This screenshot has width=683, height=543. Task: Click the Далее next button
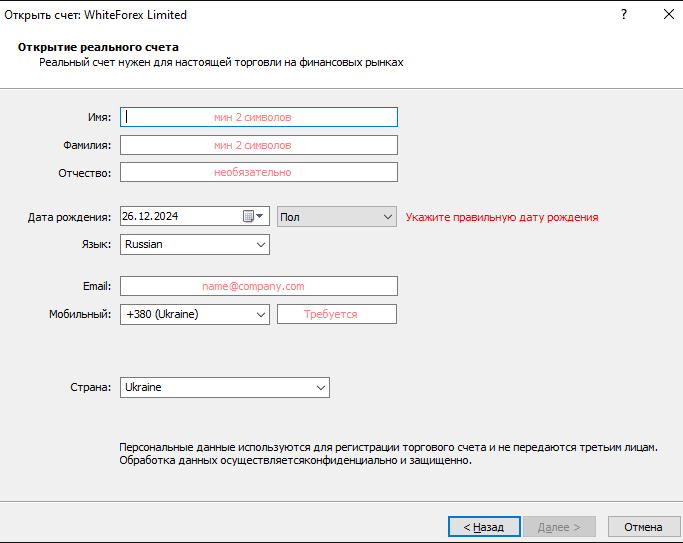(x=559, y=527)
